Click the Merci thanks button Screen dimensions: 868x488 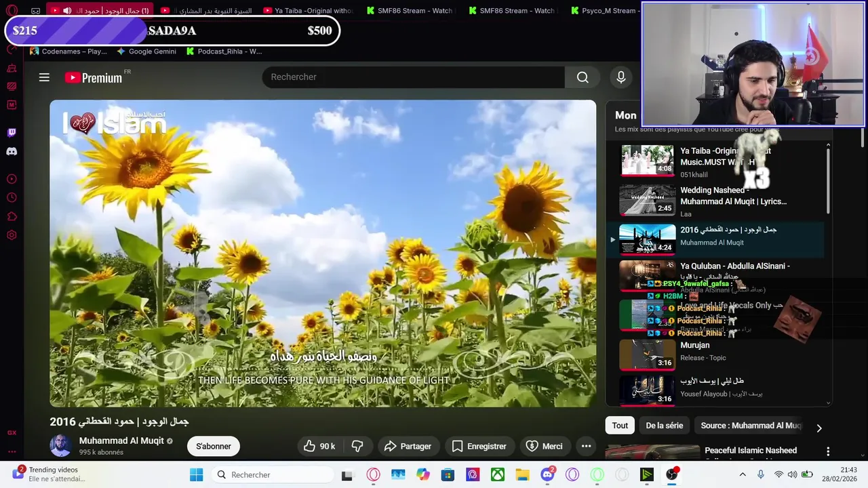pyautogui.click(x=545, y=446)
